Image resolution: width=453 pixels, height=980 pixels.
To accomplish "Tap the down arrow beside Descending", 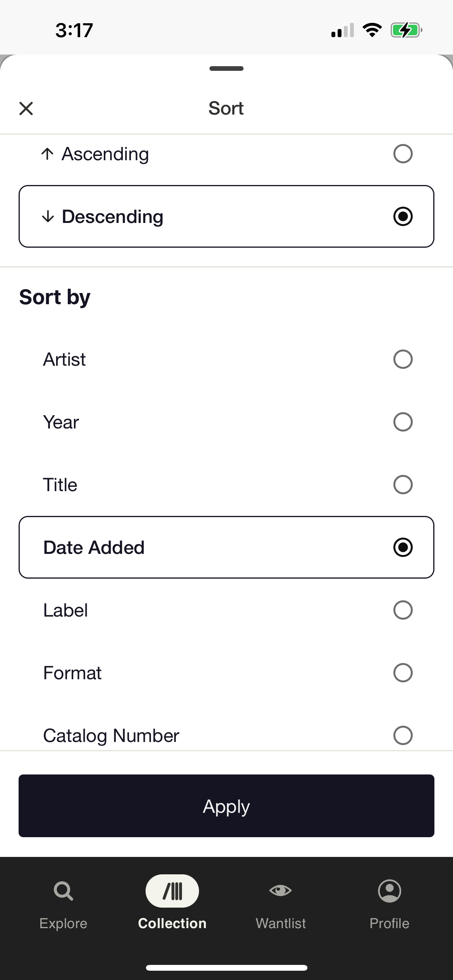I will point(48,216).
